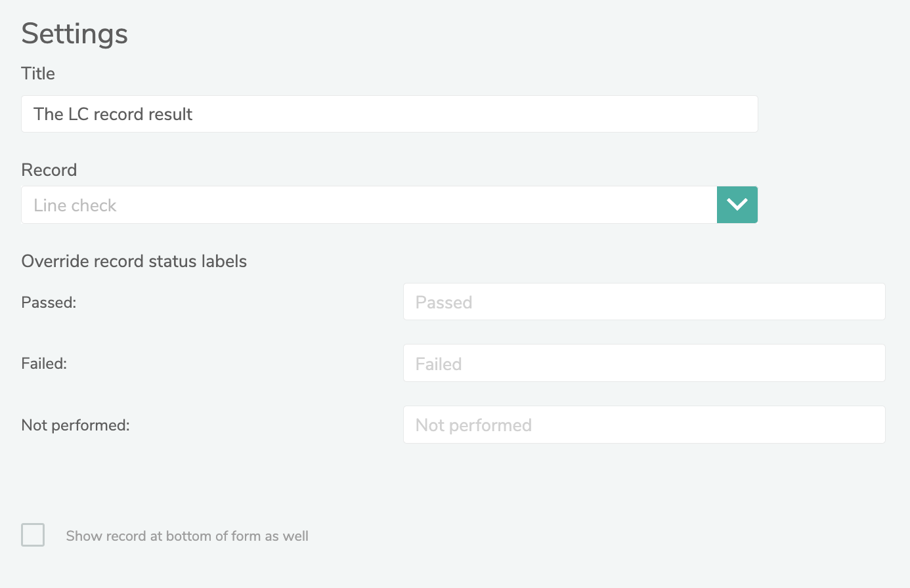Open the Record dropdown with teal chevron

tap(737, 205)
